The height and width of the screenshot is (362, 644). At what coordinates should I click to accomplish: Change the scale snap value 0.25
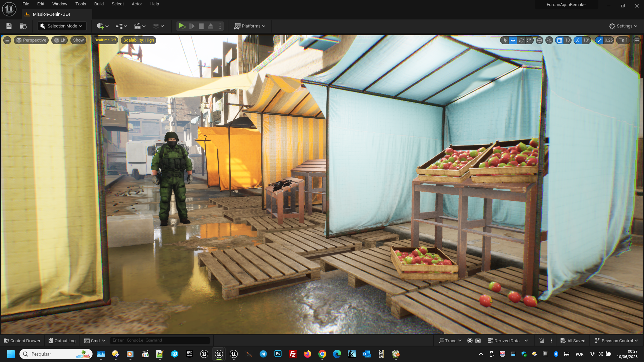tap(608, 40)
